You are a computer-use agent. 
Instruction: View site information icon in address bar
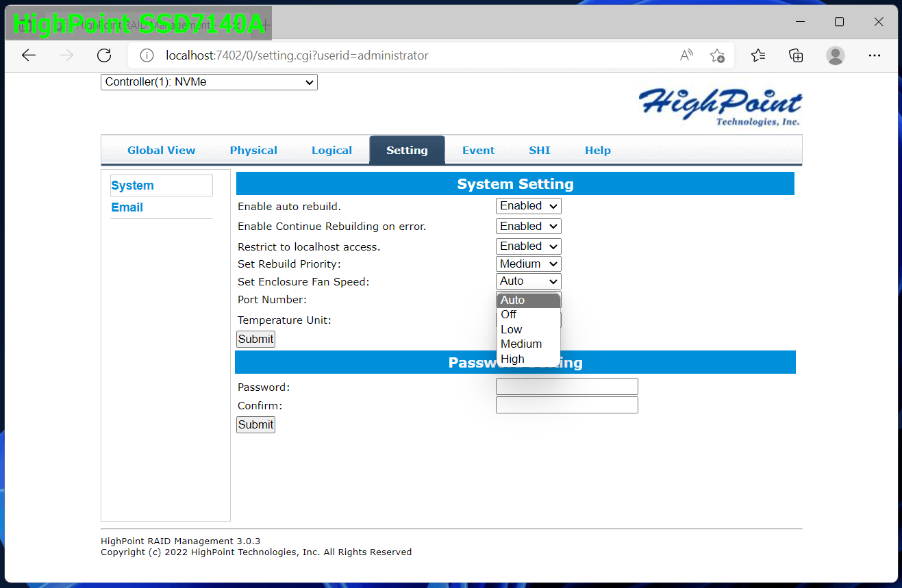[147, 55]
